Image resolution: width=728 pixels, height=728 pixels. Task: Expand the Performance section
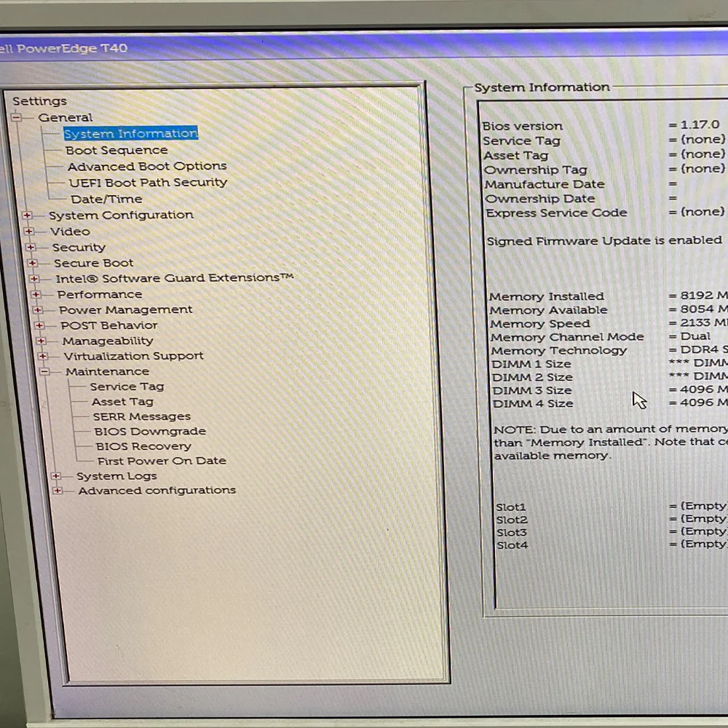(x=36, y=294)
